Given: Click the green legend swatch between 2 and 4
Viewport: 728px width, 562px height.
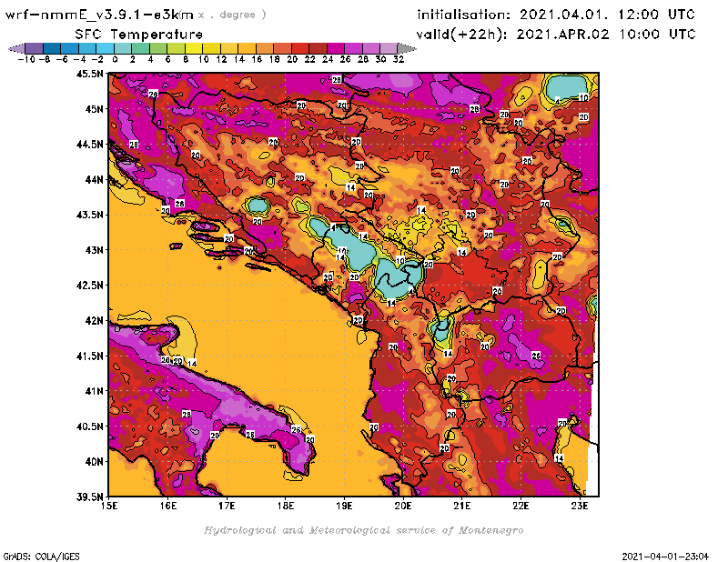Looking at the screenshot, I should (141, 48).
